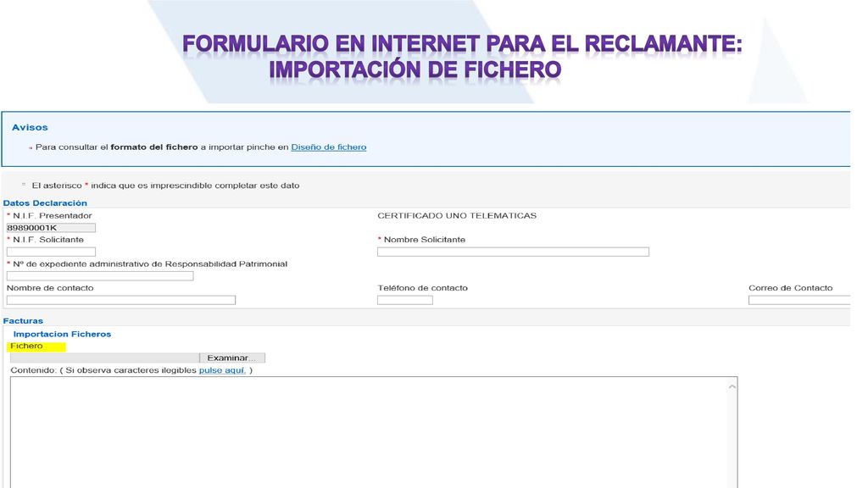
Task: Click the Contenido scrollbar up arrow
Action: tap(732, 386)
